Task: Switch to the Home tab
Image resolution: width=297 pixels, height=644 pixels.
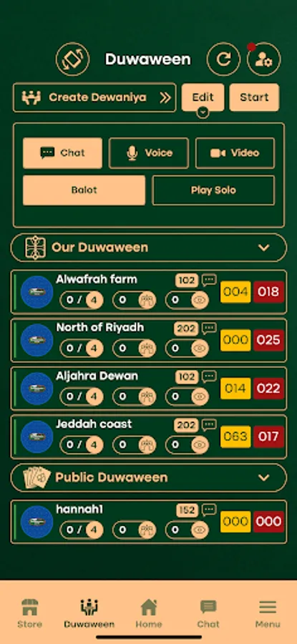Action: pyautogui.click(x=149, y=613)
